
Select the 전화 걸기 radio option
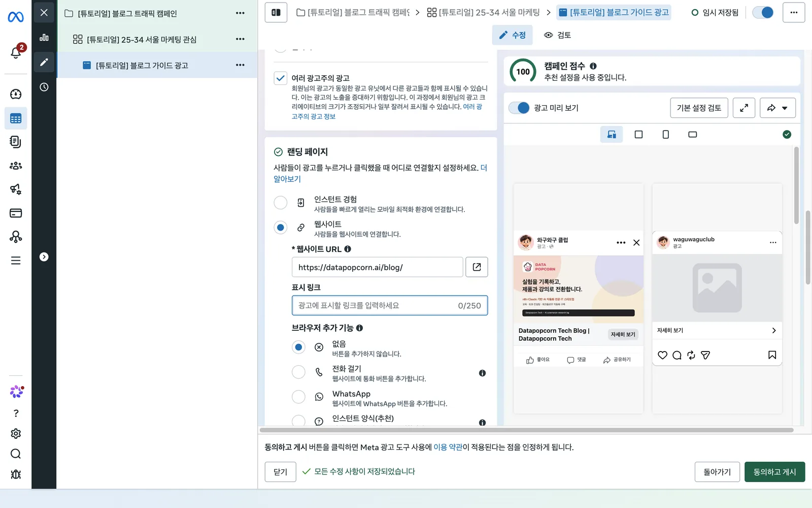pos(298,372)
